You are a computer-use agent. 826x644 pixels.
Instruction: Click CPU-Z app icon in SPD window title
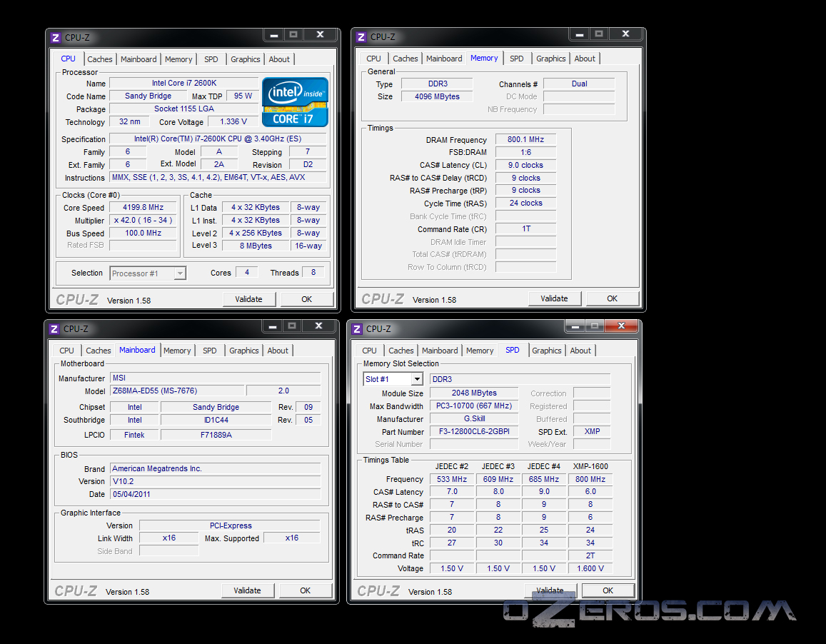click(x=357, y=329)
